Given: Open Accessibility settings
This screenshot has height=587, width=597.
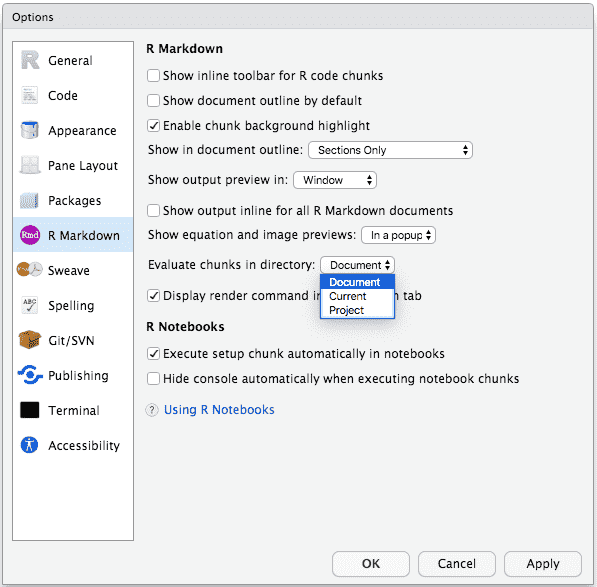Looking at the screenshot, I should 73,445.
